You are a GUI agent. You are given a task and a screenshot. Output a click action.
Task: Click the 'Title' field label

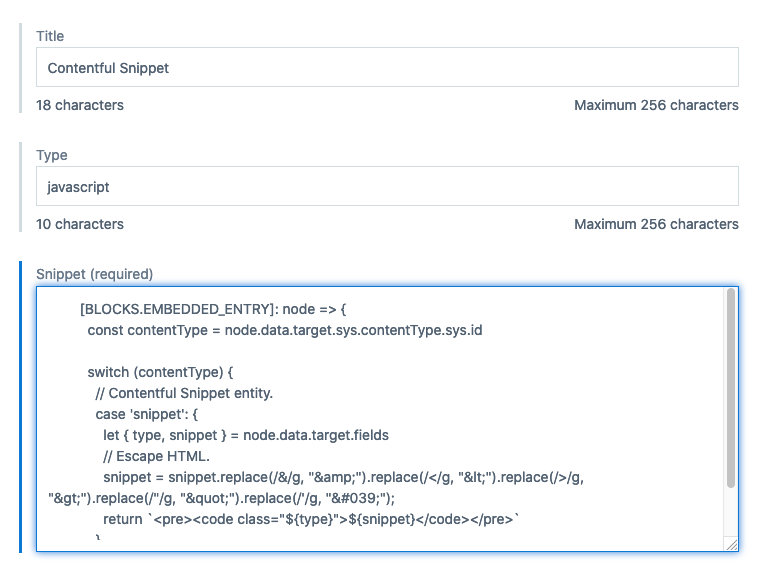50,36
